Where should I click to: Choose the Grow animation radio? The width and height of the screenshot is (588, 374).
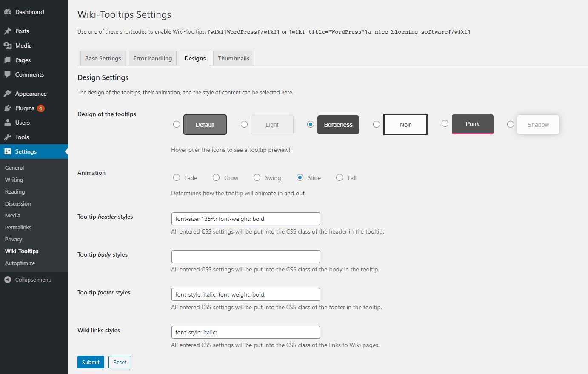[216, 177]
